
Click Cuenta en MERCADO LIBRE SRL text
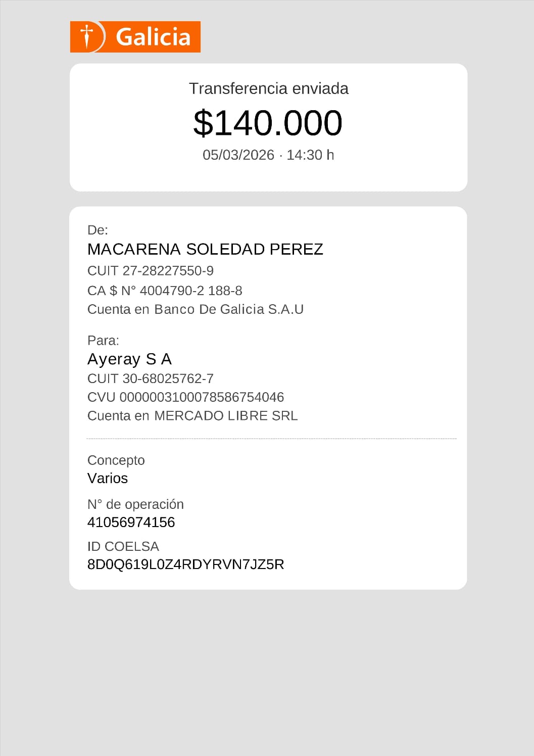(192, 415)
